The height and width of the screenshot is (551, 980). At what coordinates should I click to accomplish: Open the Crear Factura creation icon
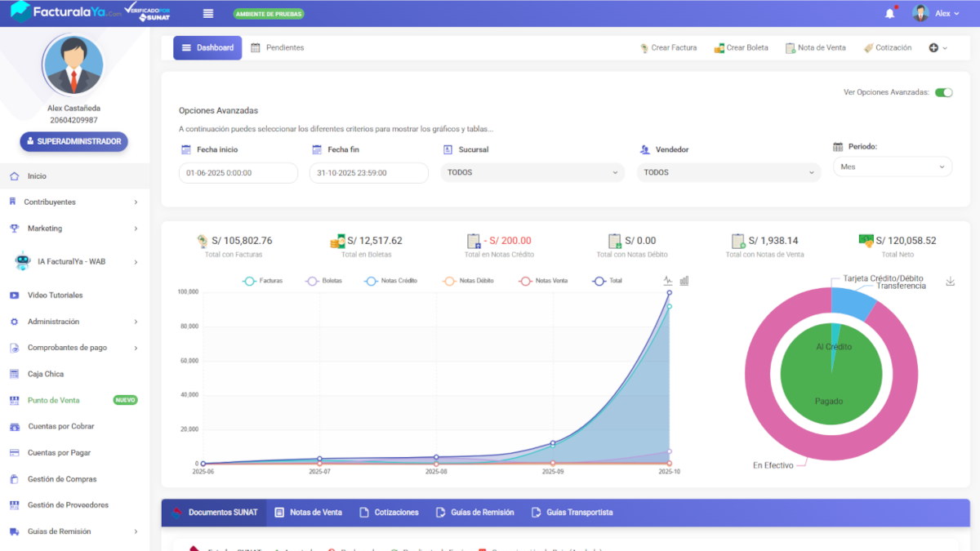tap(645, 47)
